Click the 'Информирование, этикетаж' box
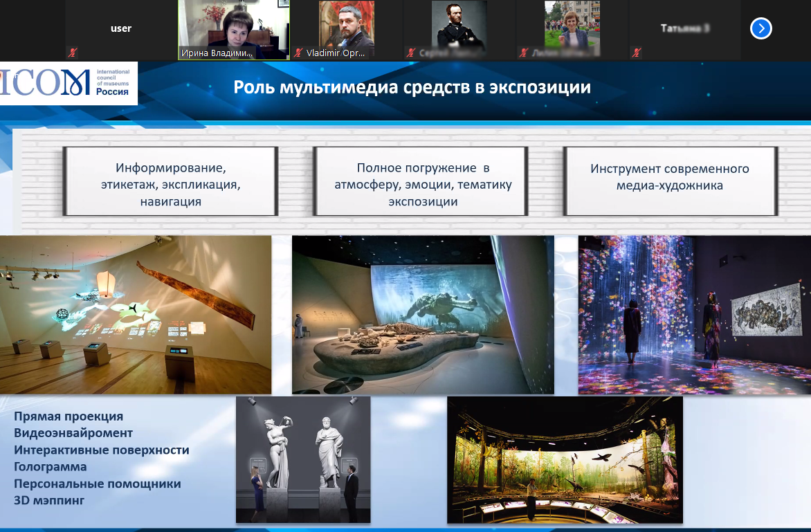Image resolution: width=811 pixels, height=532 pixels. pyautogui.click(x=170, y=181)
